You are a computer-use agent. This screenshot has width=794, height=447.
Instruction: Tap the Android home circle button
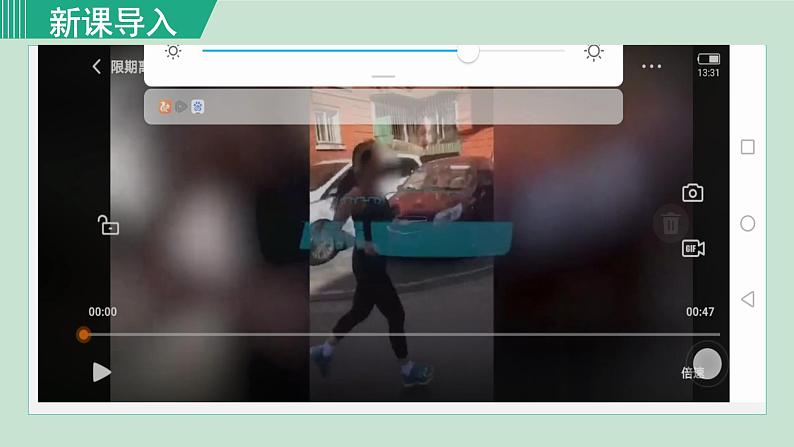pos(747,223)
